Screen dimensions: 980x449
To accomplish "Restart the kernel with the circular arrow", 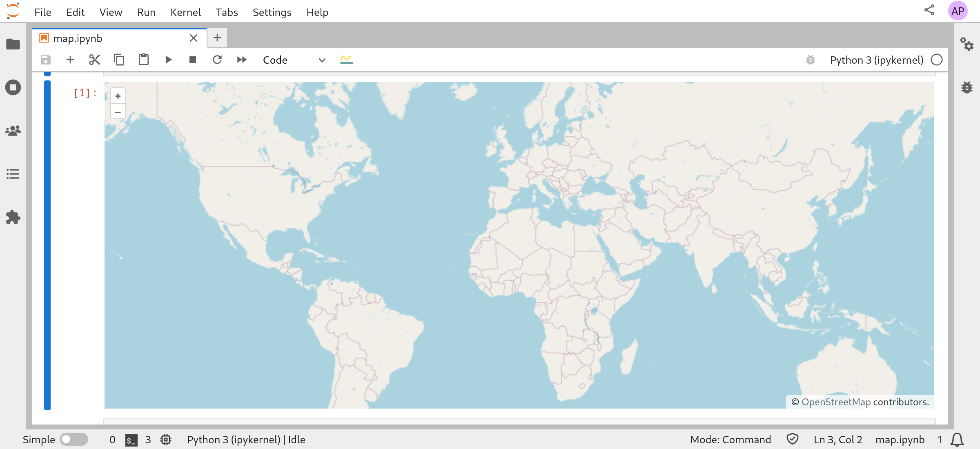I will (217, 60).
